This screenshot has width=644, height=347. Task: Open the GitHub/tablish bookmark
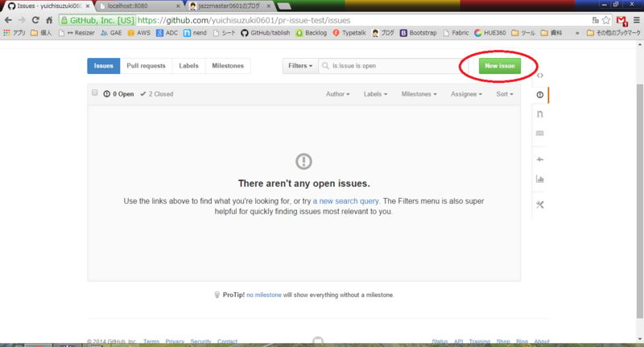click(266, 33)
